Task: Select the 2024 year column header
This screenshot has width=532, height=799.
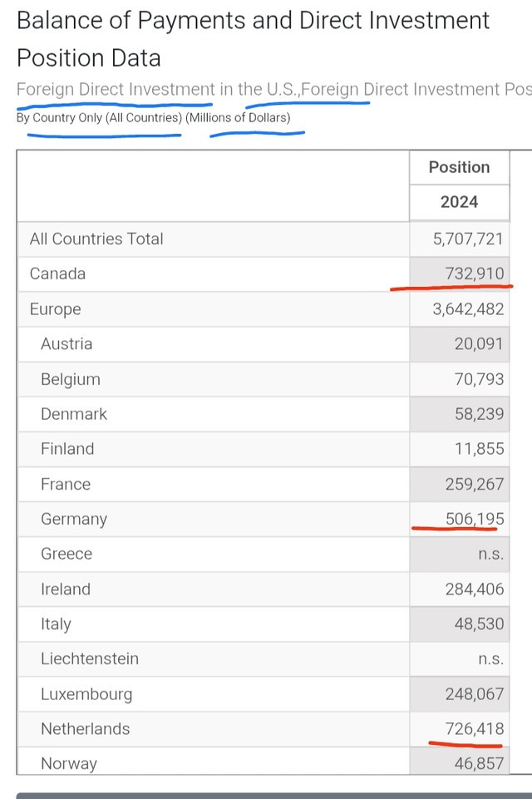Action: pyautogui.click(x=459, y=202)
